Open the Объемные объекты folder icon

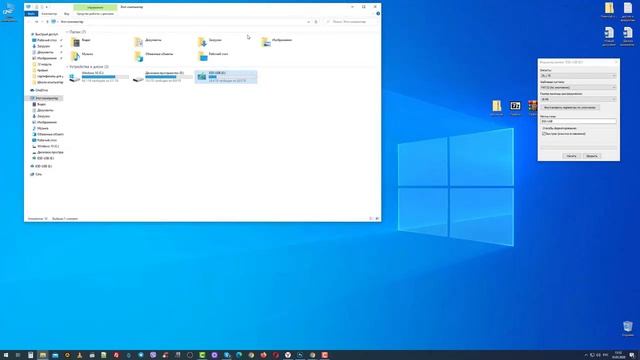[139, 55]
